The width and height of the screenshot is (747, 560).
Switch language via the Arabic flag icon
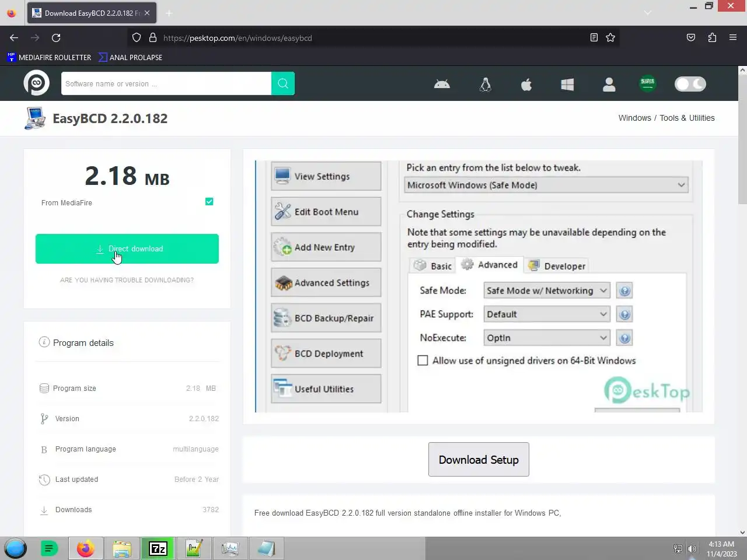pos(648,83)
